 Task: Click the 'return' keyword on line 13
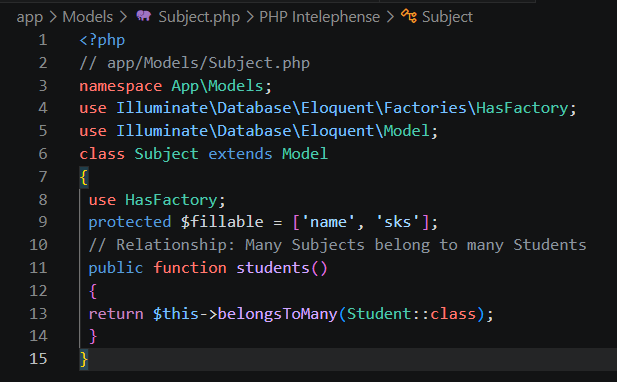[x=116, y=314]
